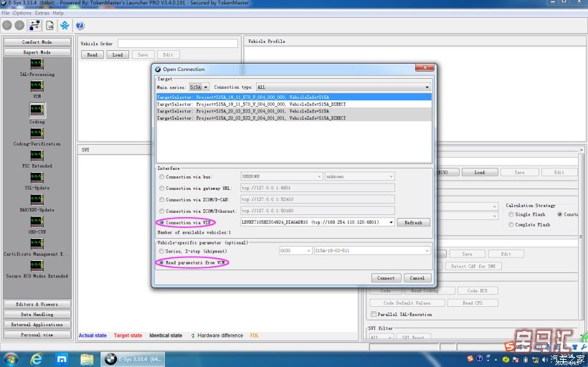Viewport: 588px width, 367px height.
Task: Click the forward arrow toolbar icon
Action: click(19, 26)
